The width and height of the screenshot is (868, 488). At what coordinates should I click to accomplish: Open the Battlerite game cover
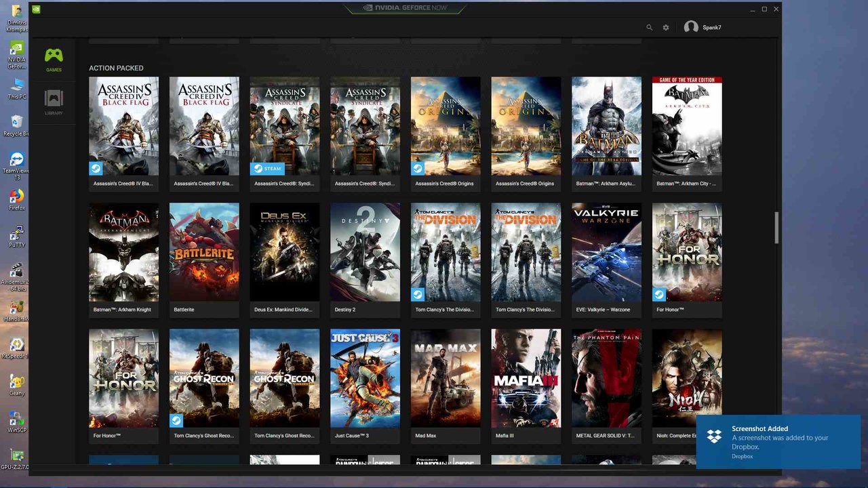[204, 252]
